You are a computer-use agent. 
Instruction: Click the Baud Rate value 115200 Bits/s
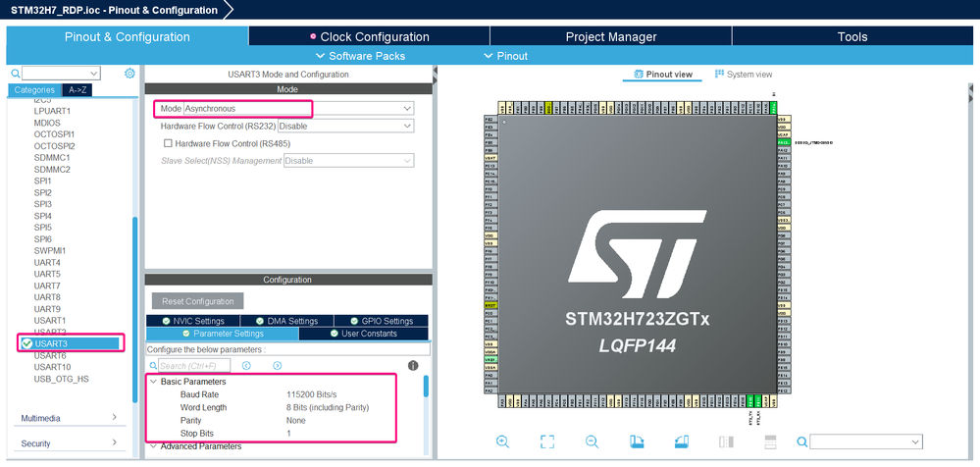(x=311, y=394)
